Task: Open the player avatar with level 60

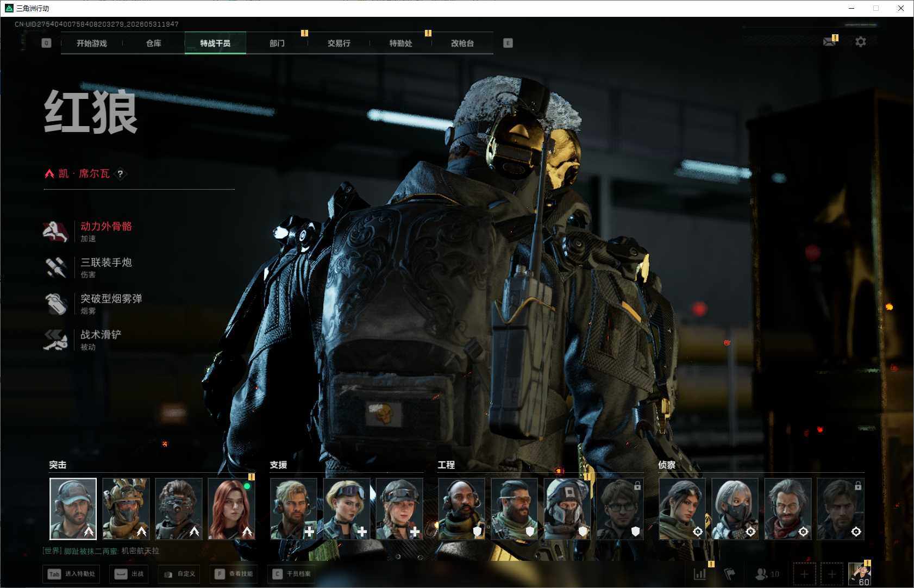Action: (859, 574)
